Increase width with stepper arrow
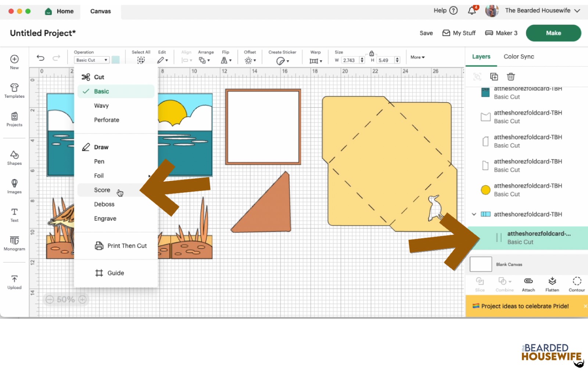 pos(362,58)
